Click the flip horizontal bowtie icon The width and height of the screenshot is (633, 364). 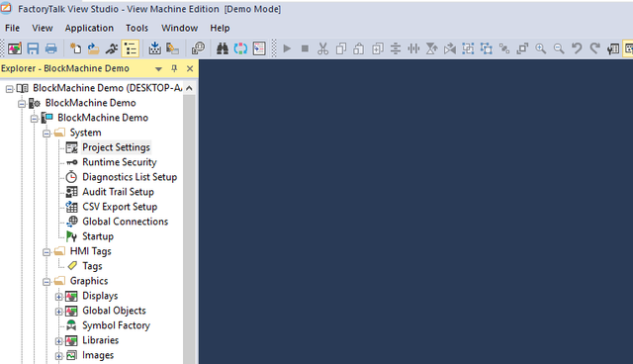[x=450, y=48]
